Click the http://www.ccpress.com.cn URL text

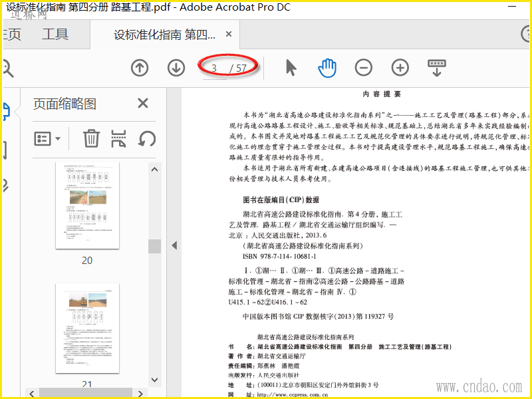tap(293, 394)
